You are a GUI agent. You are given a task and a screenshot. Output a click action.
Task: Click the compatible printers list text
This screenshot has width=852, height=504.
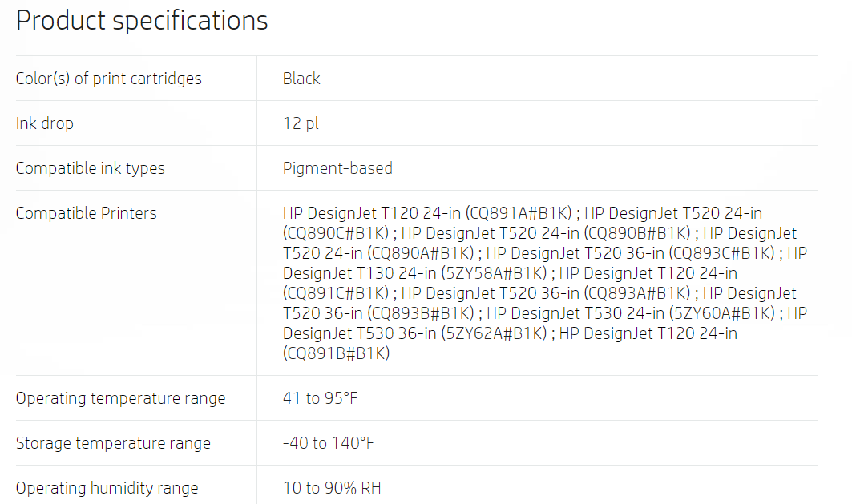point(545,283)
